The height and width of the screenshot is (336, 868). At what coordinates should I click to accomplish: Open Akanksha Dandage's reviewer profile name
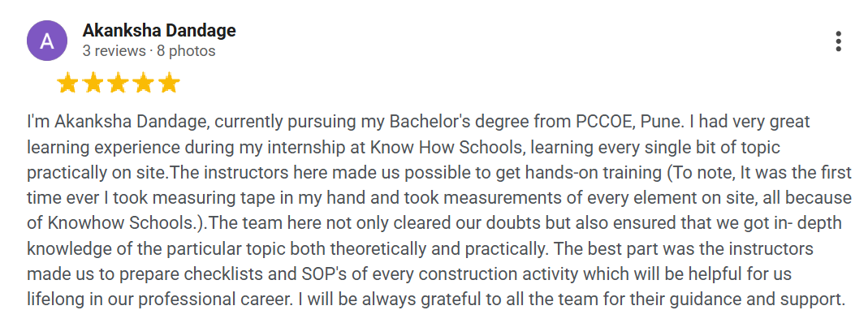point(159,31)
